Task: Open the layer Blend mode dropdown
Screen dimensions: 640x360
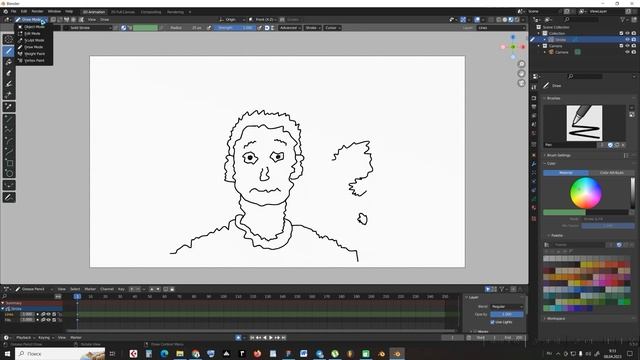Action: pos(507,307)
